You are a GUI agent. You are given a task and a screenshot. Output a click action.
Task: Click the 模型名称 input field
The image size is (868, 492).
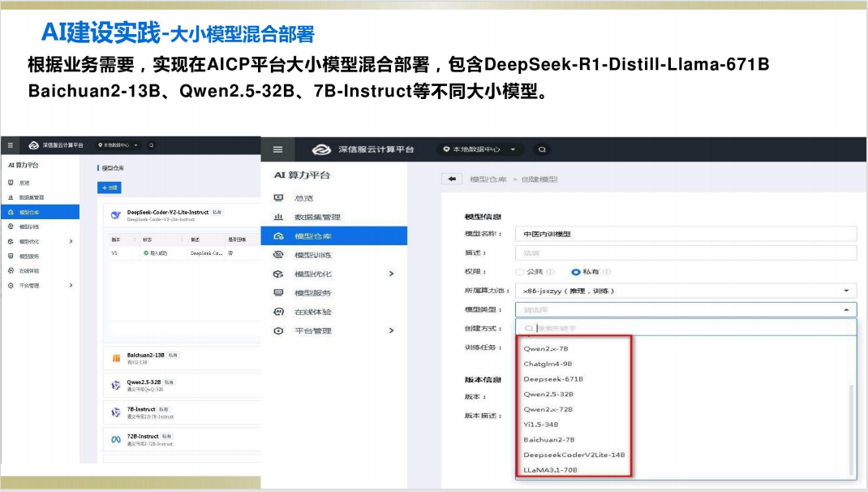click(685, 234)
